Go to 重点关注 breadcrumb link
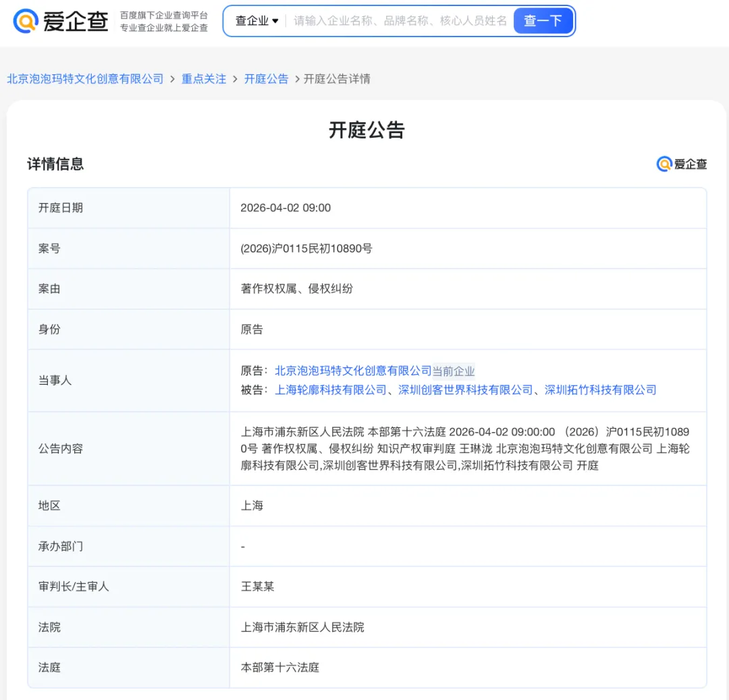Image resolution: width=729 pixels, height=700 pixels. coord(204,79)
